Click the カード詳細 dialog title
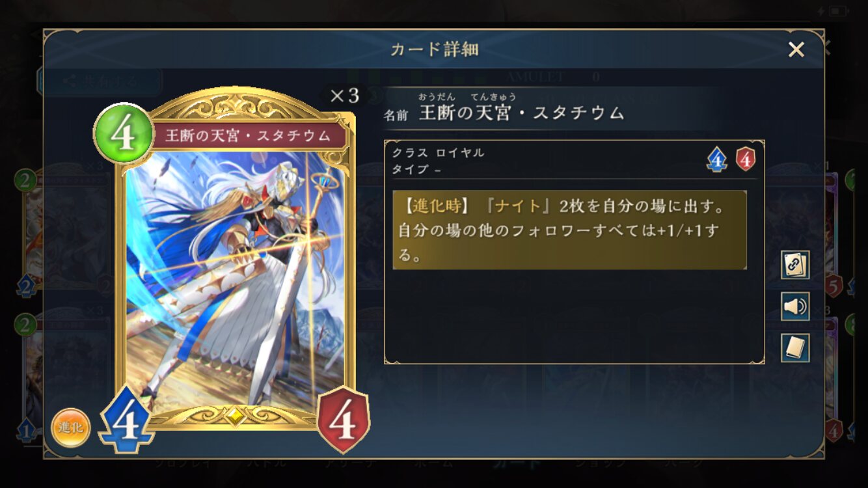The image size is (868, 488). coord(434,49)
